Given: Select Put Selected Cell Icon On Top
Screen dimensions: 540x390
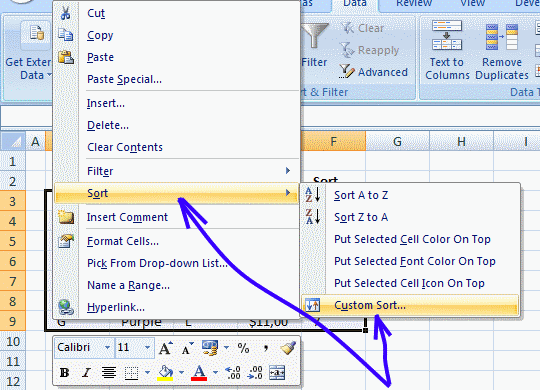Looking at the screenshot, I should pyautogui.click(x=409, y=283).
